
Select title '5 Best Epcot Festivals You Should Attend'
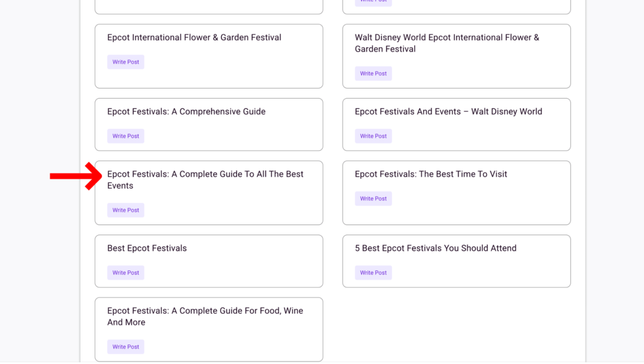(x=436, y=248)
